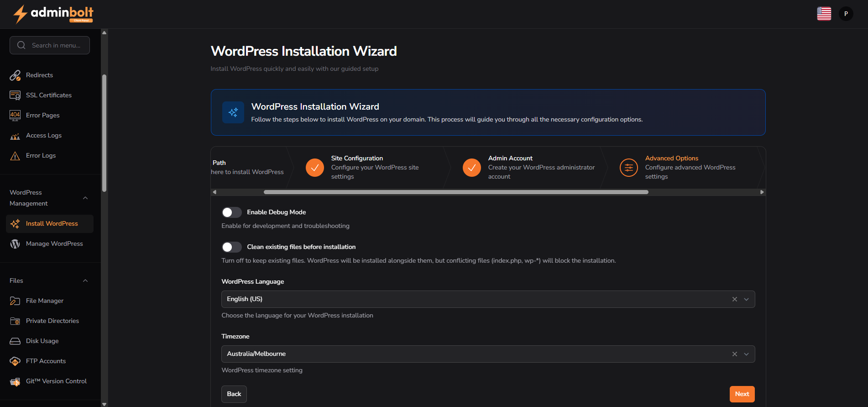Clear the Timezone selection
The image size is (868, 407).
[x=735, y=354]
